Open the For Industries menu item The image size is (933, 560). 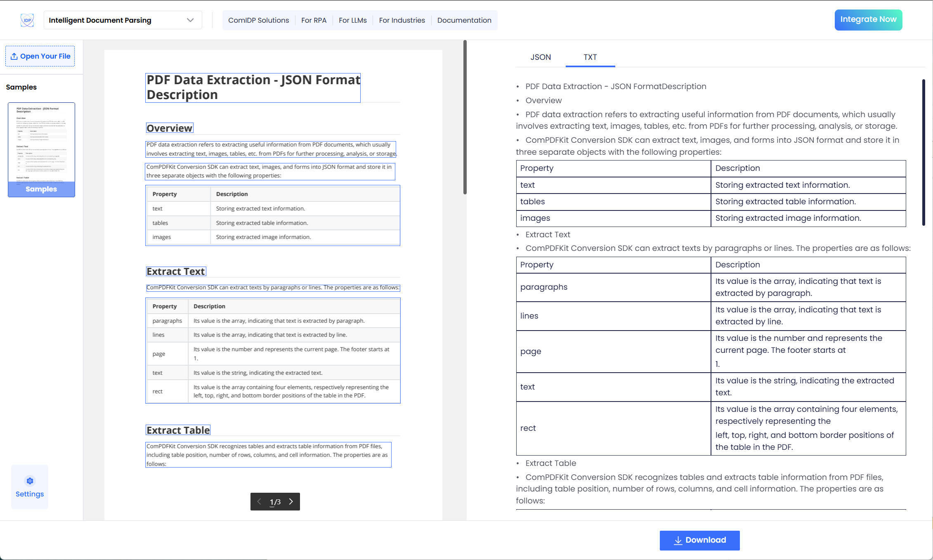click(402, 20)
